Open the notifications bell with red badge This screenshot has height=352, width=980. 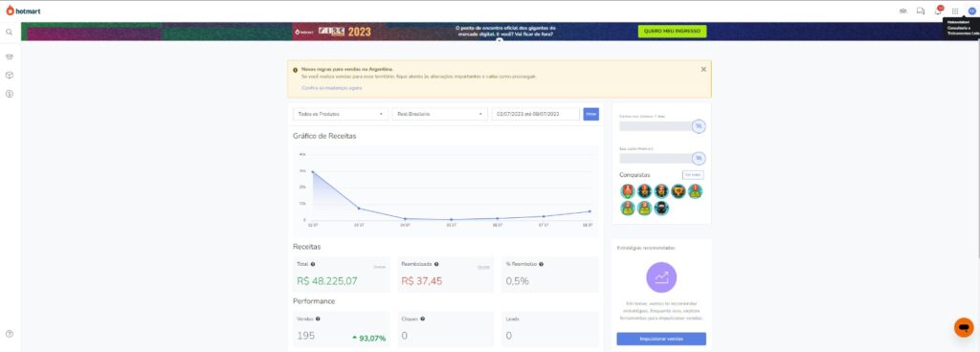coord(938,11)
